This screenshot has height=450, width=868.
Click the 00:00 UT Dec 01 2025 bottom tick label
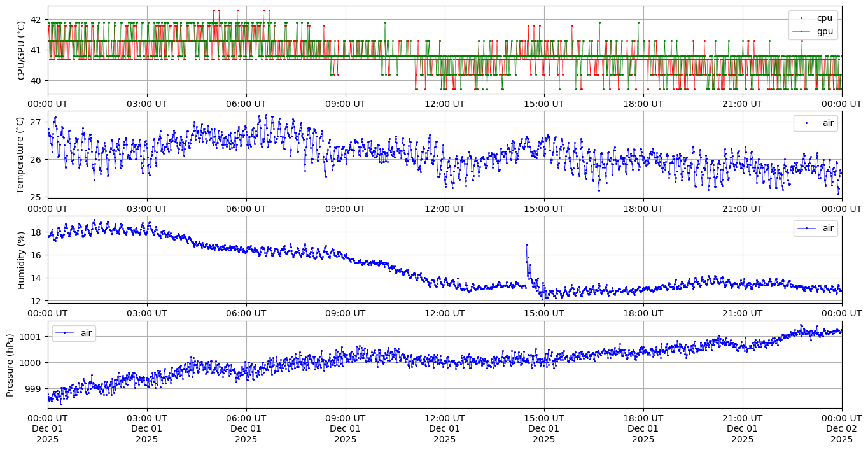48,428
